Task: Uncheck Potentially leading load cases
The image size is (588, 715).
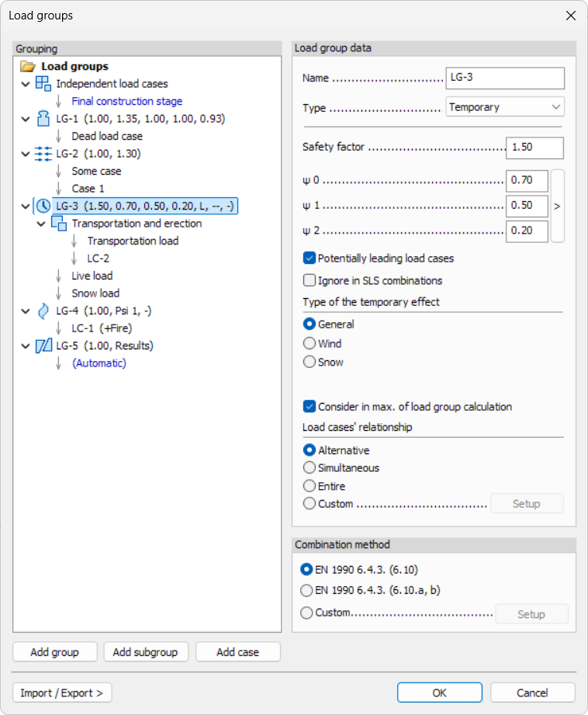Action: [310, 258]
